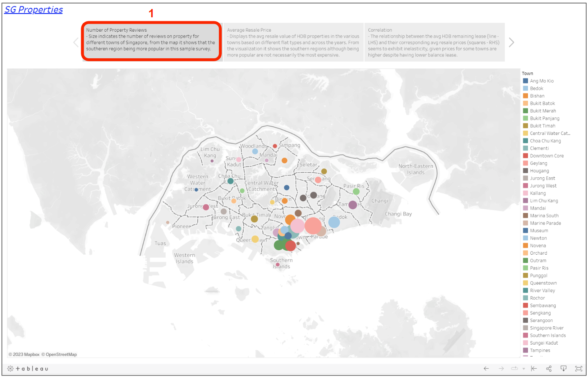This screenshot has height=377, width=588.
Task: Select Southern Islands in the Town legend
Action: click(548, 336)
